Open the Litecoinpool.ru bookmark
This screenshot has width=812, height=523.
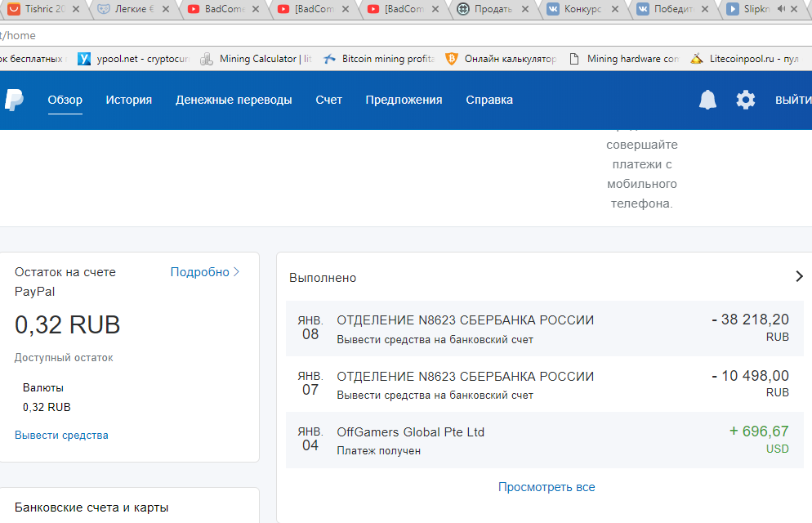coord(745,59)
